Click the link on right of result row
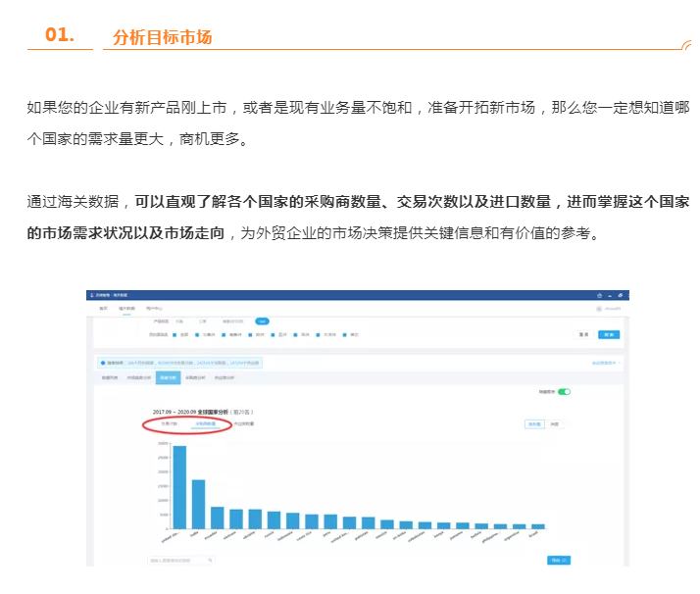 coord(606,363)
